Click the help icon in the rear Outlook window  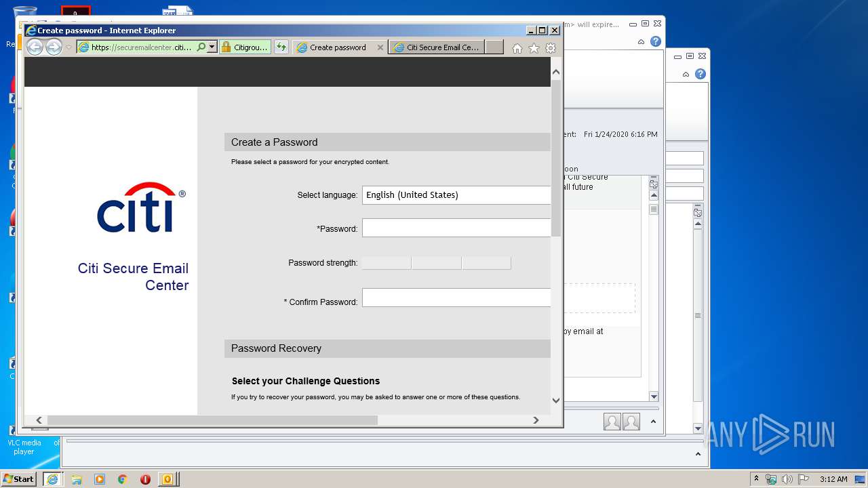click(701, 74)
